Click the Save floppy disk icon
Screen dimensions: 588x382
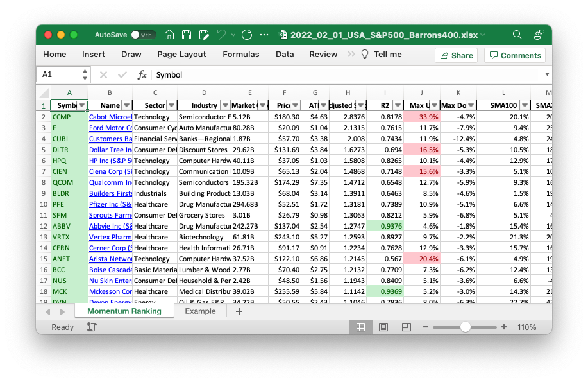click(187, 35)
